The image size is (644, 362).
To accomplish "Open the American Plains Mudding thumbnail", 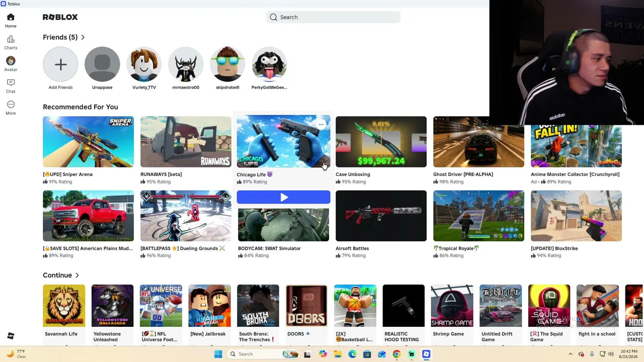I will click(x=88, y=216).
